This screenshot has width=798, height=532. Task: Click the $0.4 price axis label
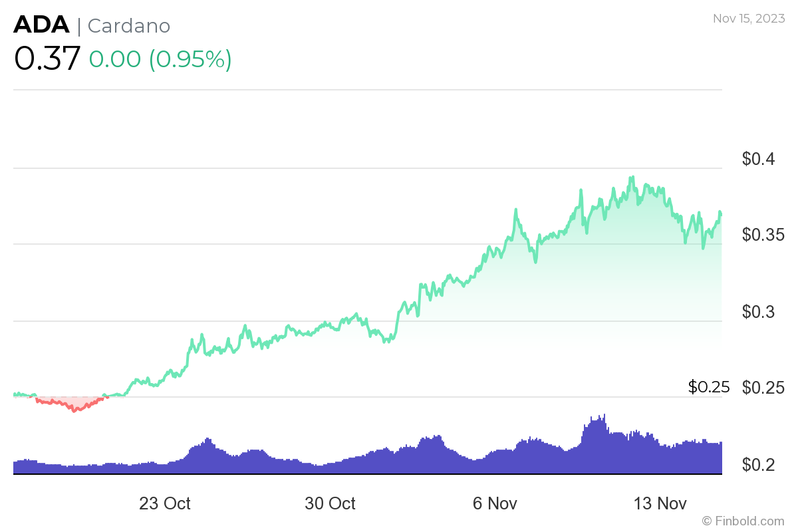click(x=759, y=159)
